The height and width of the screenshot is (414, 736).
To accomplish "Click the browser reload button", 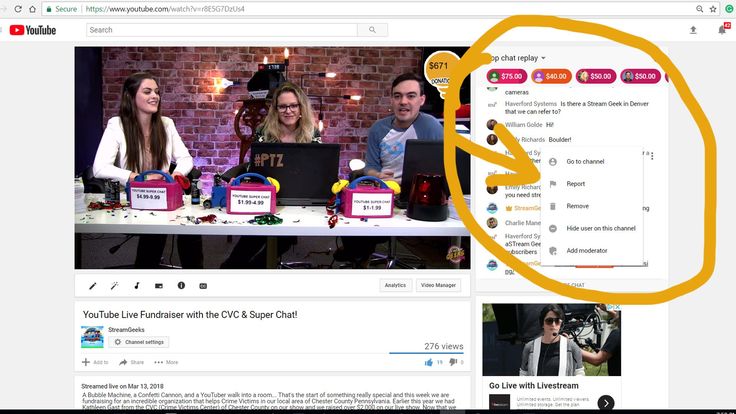I will pyautogui.click(x=18, y=9).
